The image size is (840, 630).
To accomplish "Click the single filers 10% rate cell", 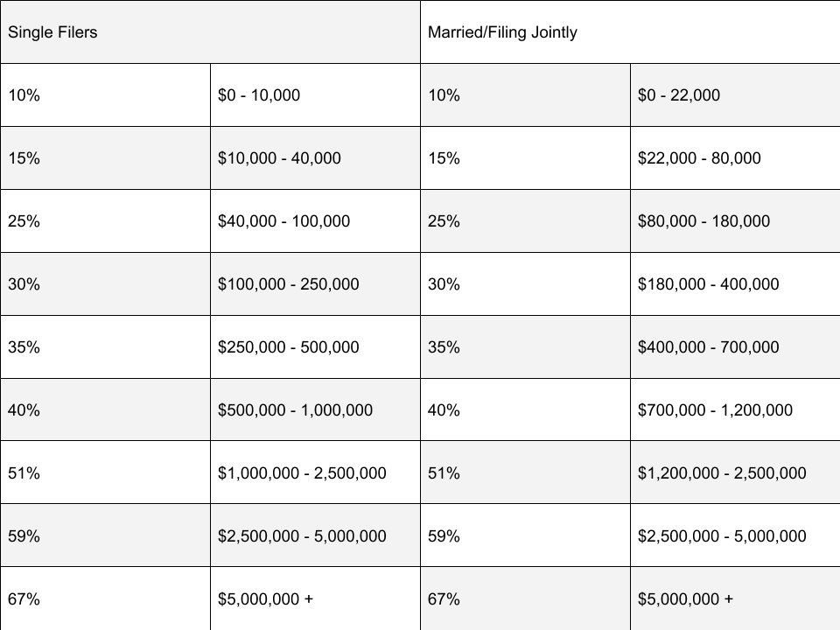I will click(x=105, y=95).
